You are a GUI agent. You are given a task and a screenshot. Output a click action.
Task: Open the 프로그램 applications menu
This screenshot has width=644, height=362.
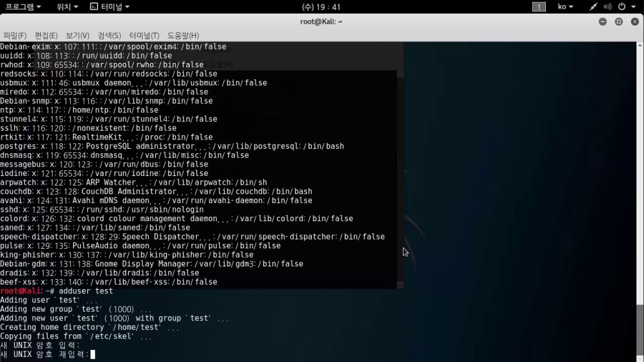[x=23, y=7]
